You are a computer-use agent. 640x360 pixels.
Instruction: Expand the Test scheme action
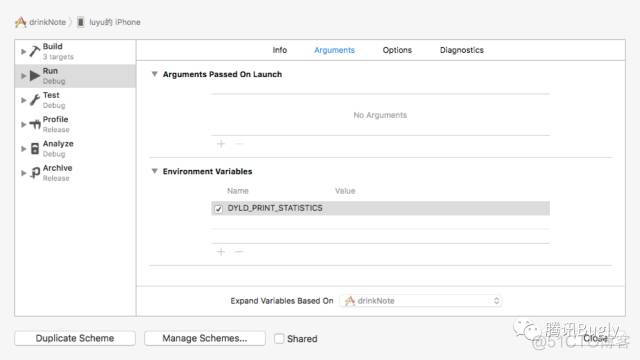pyautogui.click(x=23, y=100)
